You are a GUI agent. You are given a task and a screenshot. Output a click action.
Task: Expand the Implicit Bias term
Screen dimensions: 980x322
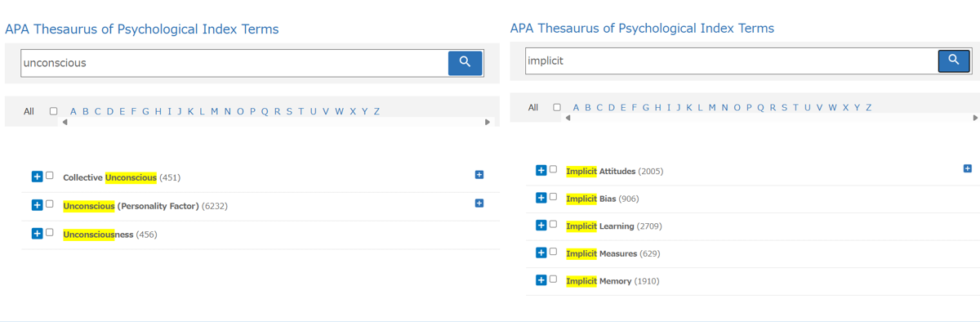541,198
